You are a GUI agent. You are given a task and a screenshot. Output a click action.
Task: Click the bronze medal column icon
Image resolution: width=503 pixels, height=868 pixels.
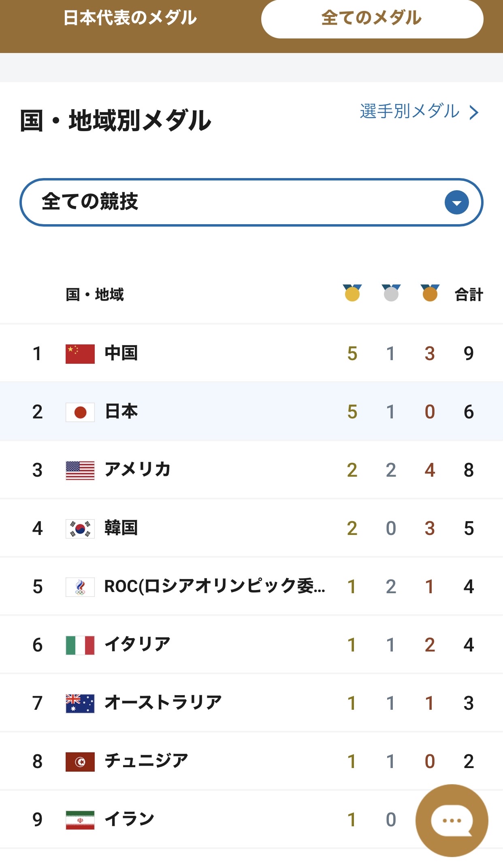[430, 293]
